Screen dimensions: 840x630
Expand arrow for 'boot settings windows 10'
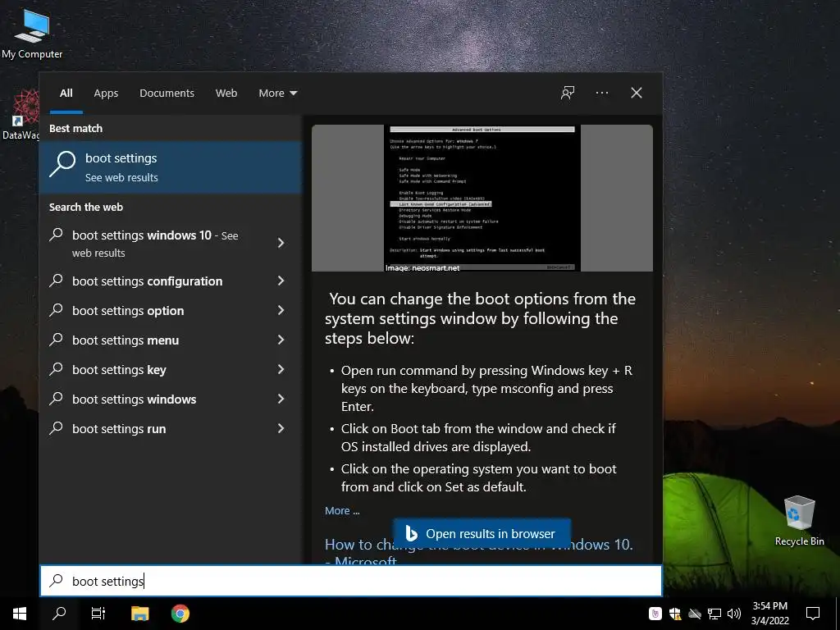[x=281, y=243]
